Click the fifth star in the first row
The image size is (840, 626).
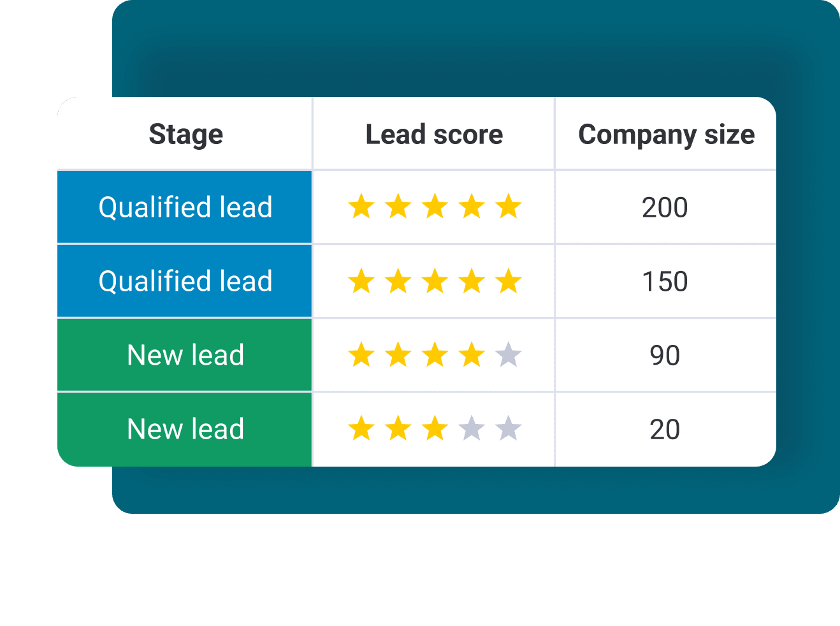509,207
